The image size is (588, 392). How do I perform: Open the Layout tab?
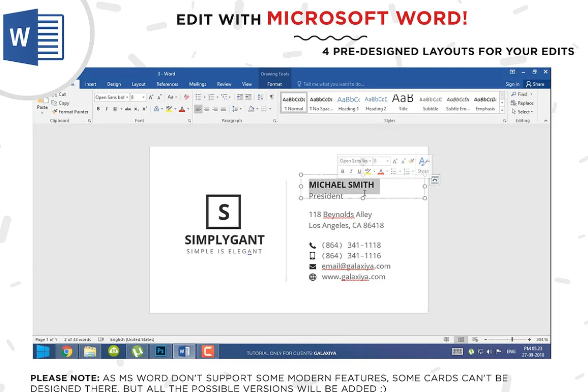click(x=138, y=84)
